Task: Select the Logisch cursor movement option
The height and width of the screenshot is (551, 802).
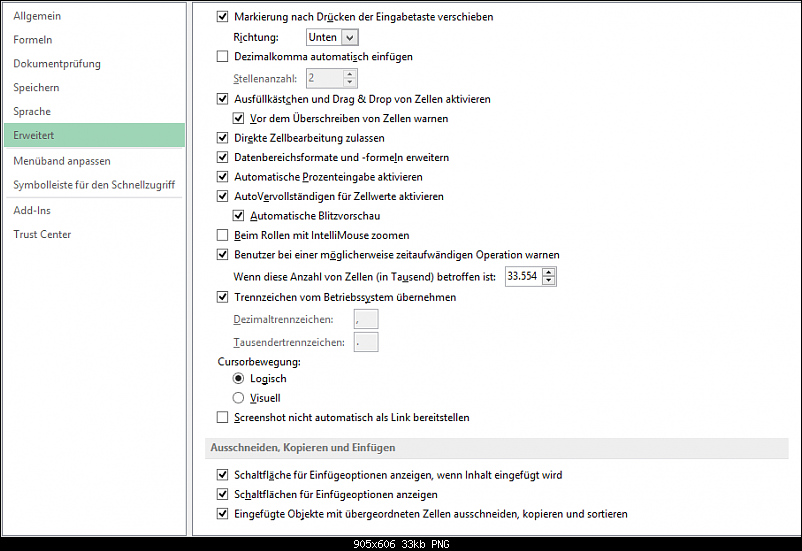Action: point(238,379)
